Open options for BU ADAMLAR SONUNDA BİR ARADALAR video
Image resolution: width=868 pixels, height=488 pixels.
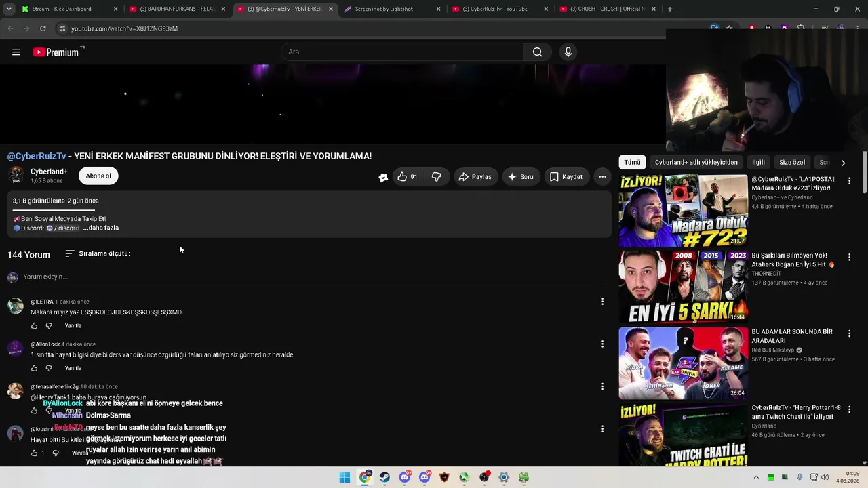(x=849, y=333)
